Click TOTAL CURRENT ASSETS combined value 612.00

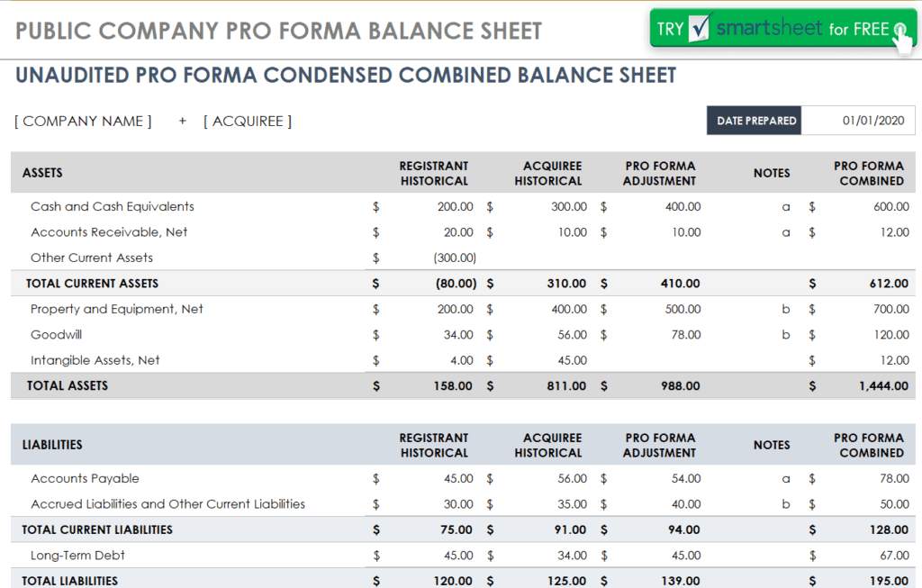(889, 284)
